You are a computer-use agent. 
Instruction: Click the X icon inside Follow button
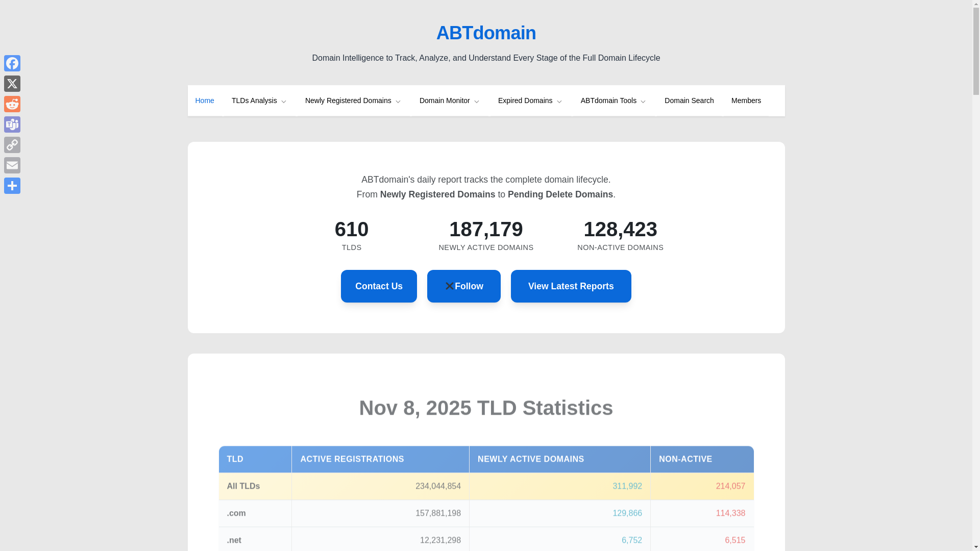pos(449,286)
